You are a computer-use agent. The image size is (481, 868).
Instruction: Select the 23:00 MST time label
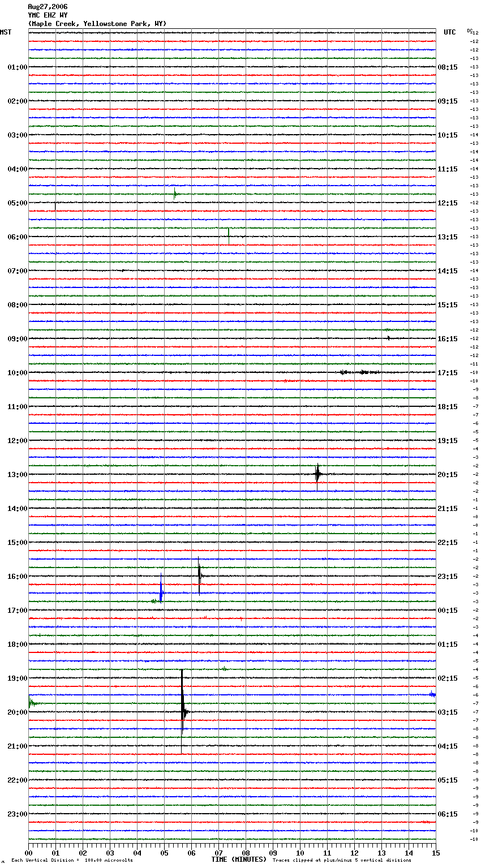pyautogui.click(x=17, y=814)
